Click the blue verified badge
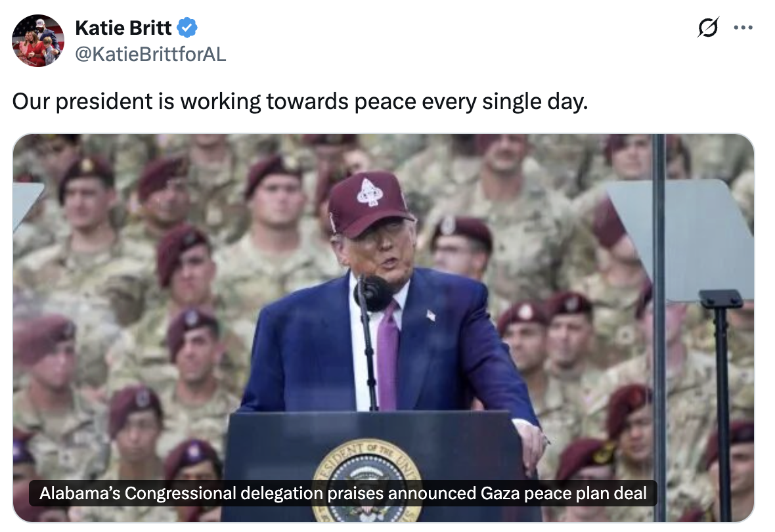Image resolution: width=775 pixels, height=532 pixels. pos(187,28)
